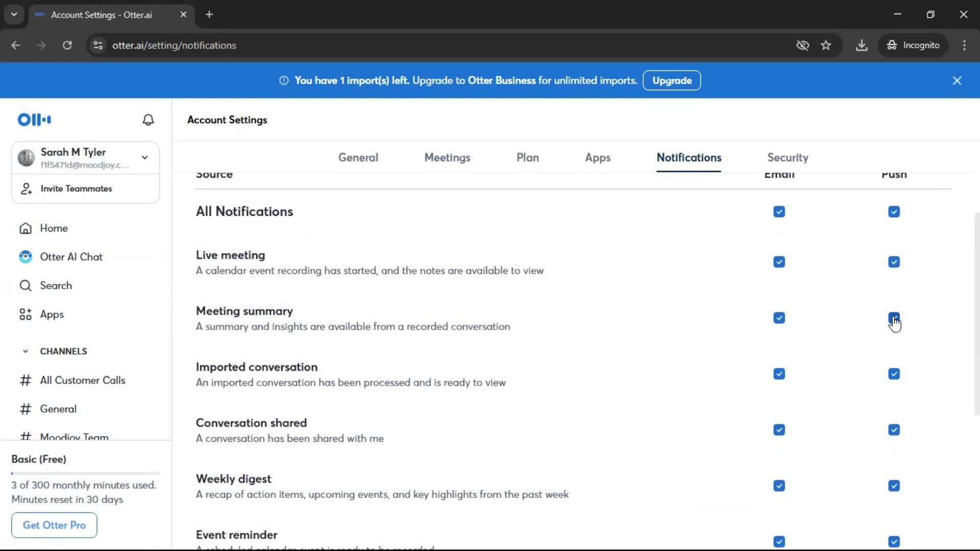Image resolution: width=980 pixels, height=551 pixels.
Task: Click the Home house icon
Action: [26, 228]
